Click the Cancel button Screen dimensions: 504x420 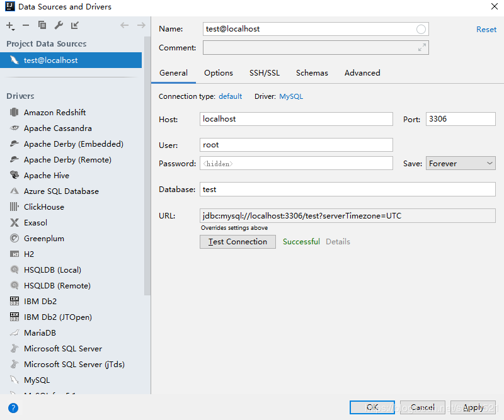click(x=422, y=407)
